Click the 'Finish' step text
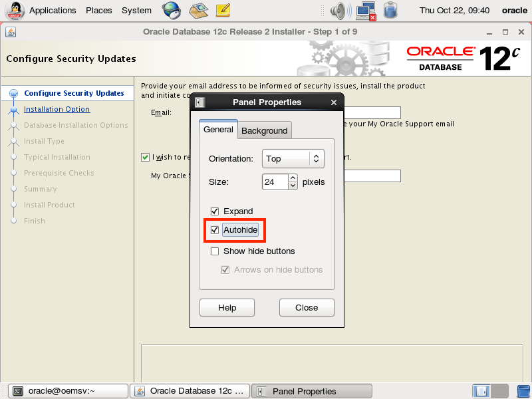 (35, 221)
